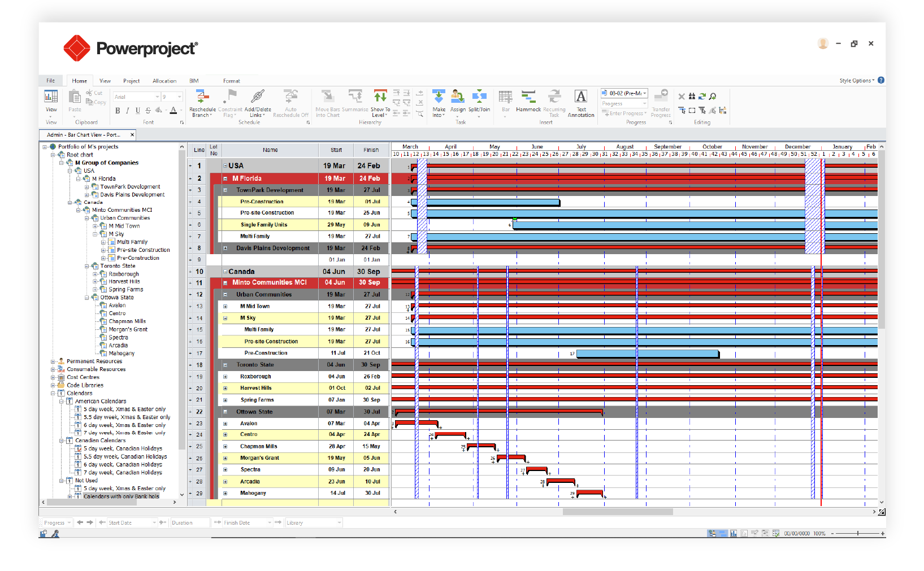Toggle italic formatting button
Image resolution: width=924 pixels, height=571 pixels.
tap(128, 111)
